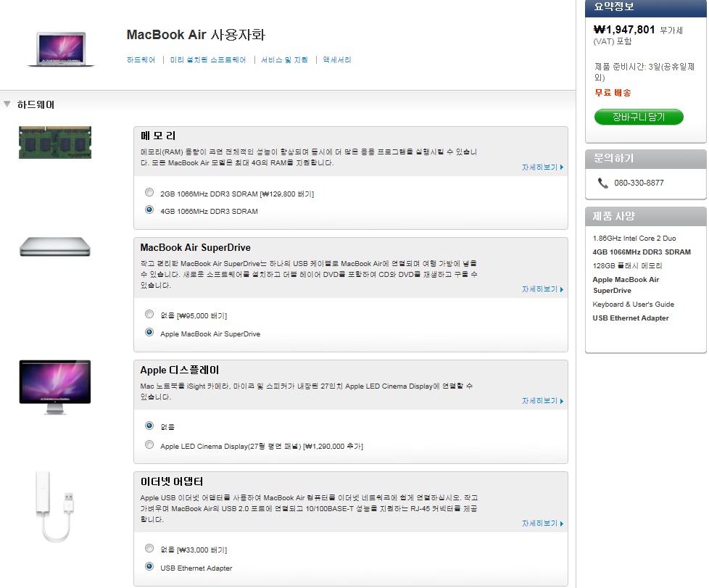The height and width of the screenshot is (588, 709).
Task: Show 자세히보기 details for Apple 디스플레이
Action: 542,401
